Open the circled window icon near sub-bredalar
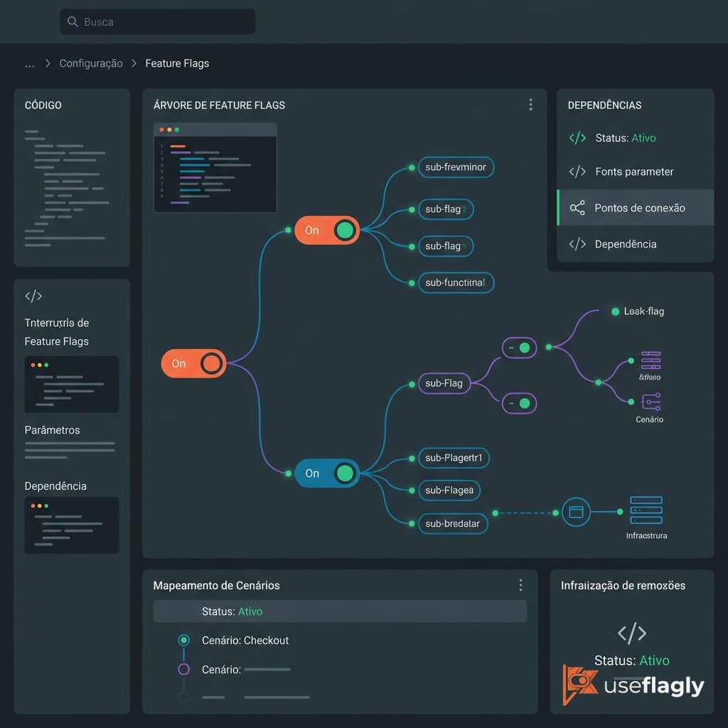The image size is (728, 728). click(576, 512)
